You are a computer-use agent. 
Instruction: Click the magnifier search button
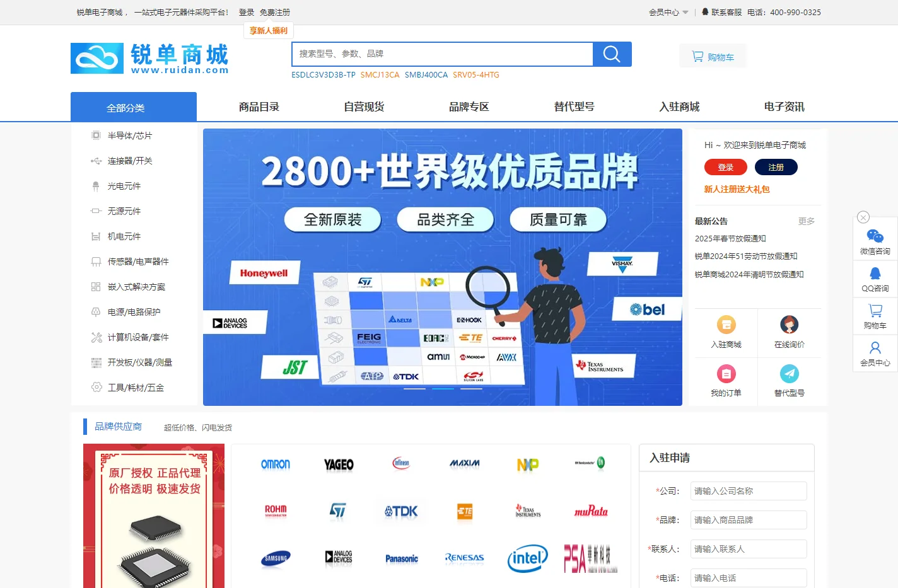pyautogui.click(x=612, y=54)
